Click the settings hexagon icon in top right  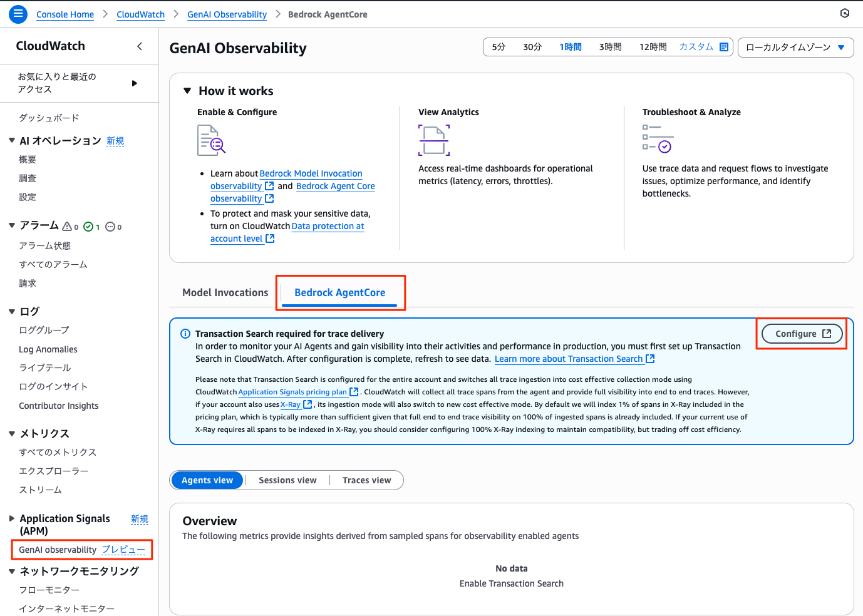coord(845,13)
